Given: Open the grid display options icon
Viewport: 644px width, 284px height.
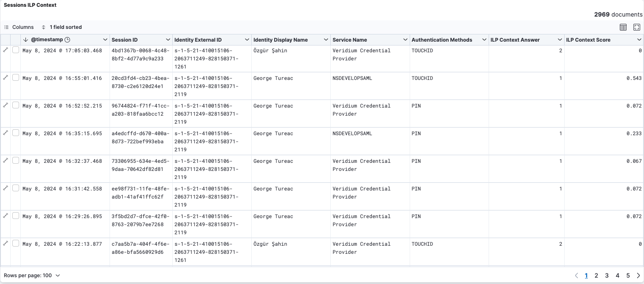Looking at the screenshot, I should click(623, 27).
